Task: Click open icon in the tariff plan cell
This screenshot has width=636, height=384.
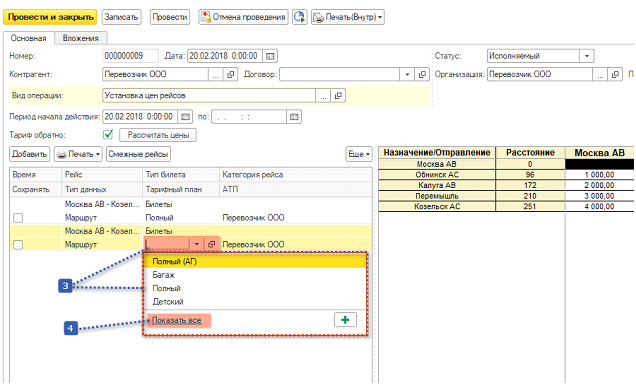Action: 211,244
